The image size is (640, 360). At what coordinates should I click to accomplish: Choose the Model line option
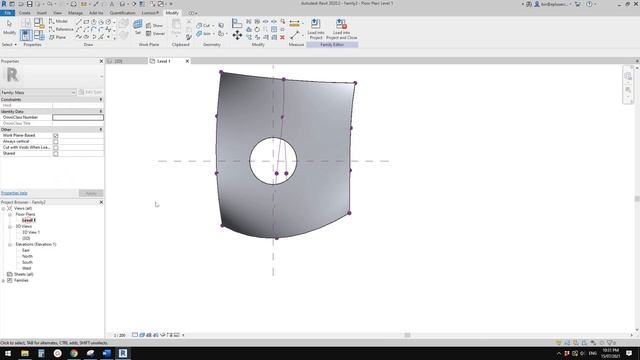click(x=58, y=21)
